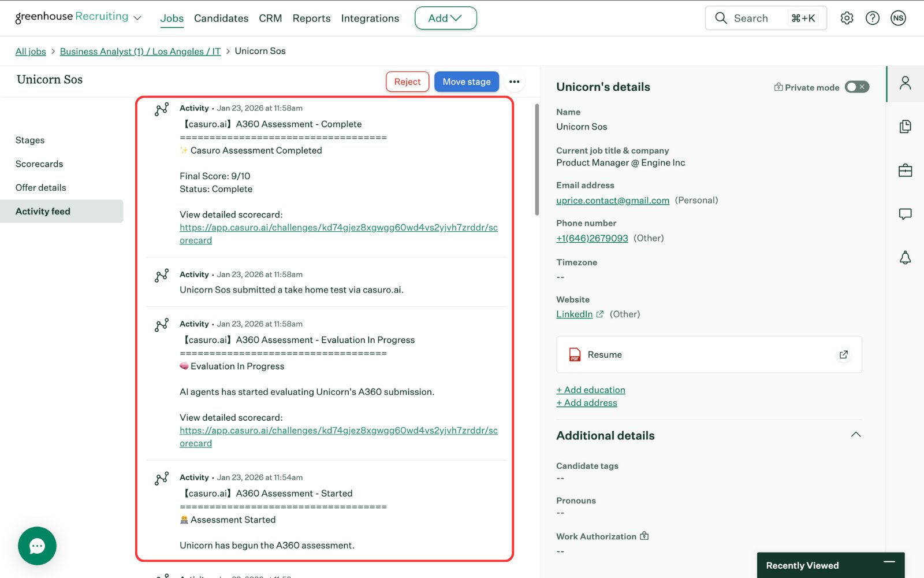Click 'AI agents has started evaluating' text
This screenshot has width=924, height=578.
point(307,392)
